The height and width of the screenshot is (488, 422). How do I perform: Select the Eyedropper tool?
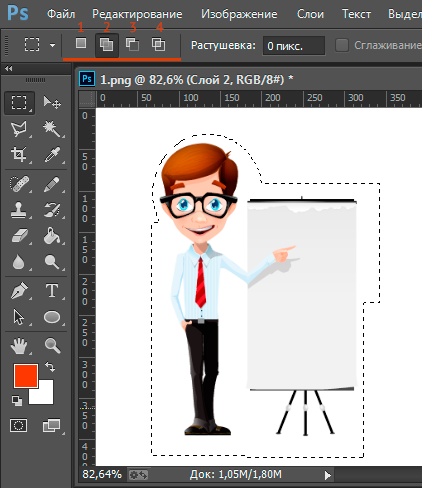tap(52, 155)
